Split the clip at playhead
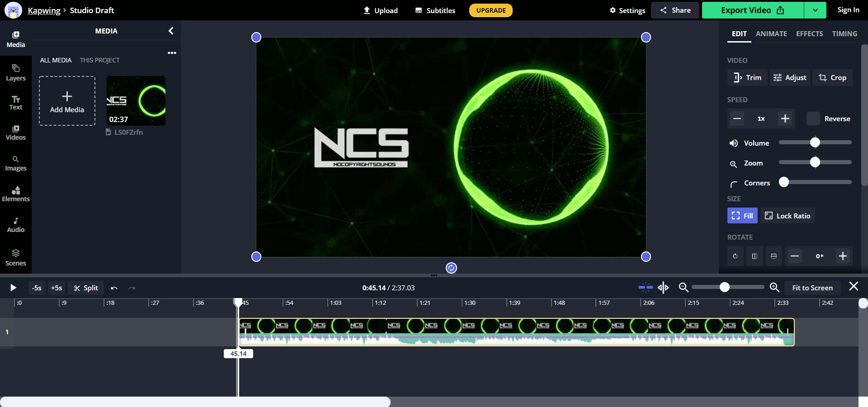This screenshot has width=868, height=407. pyautogui.click(x=86, y=288)
